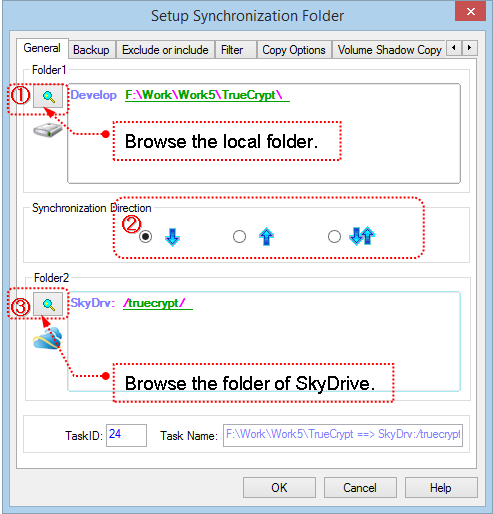Screen dimensions: 493x514
Task: Open the Copy Options tab
Action: tap(294, 50)
